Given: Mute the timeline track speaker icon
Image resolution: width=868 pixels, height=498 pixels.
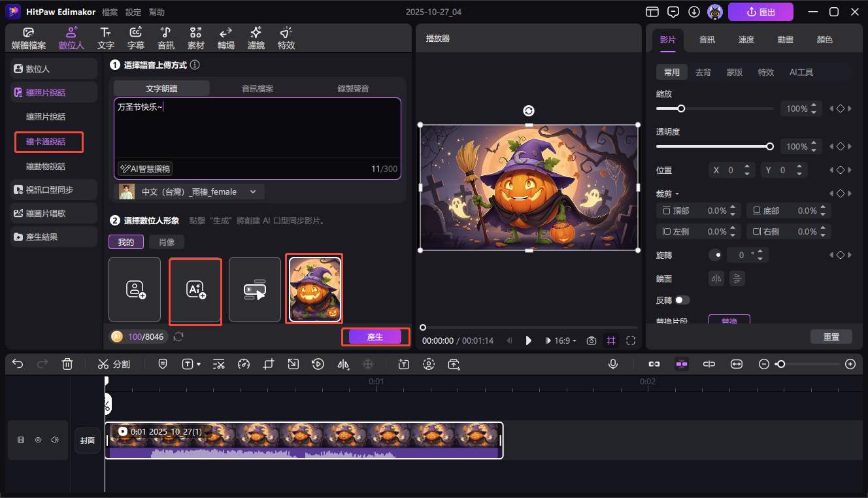Looking at the screenshot, I should pos(55,440).
